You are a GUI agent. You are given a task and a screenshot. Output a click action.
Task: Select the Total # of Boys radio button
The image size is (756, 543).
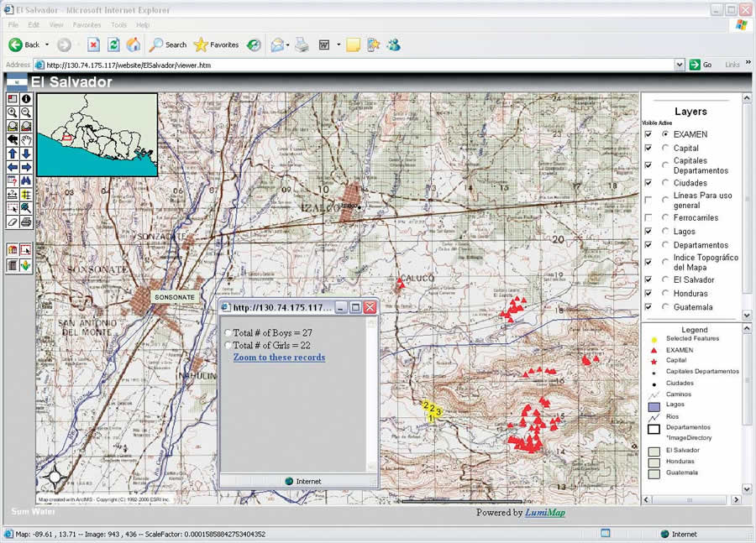[228, 333]
